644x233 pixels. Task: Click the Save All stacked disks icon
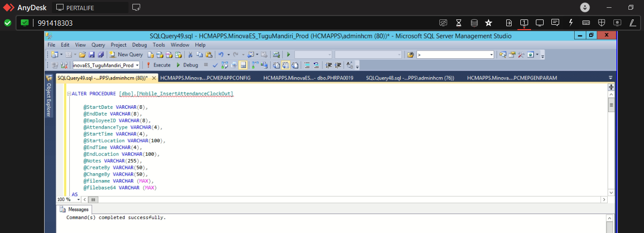(x=101, y=54)
